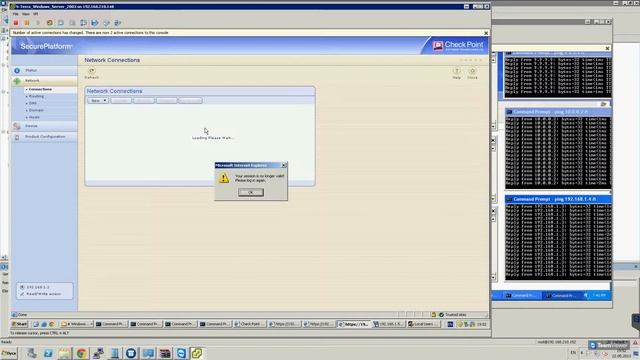This screenshot has height=360, width=640.
Task: Click the Check Point logo
Action: click(x=458, y=45)
